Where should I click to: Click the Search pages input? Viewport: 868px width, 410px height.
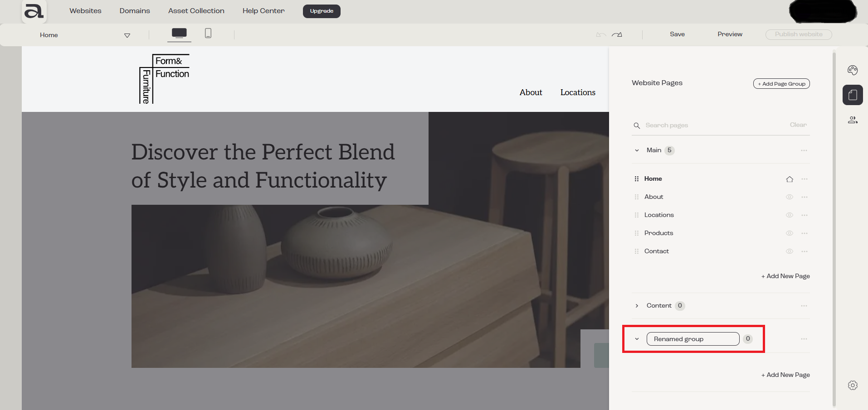(x=714, y=125)
